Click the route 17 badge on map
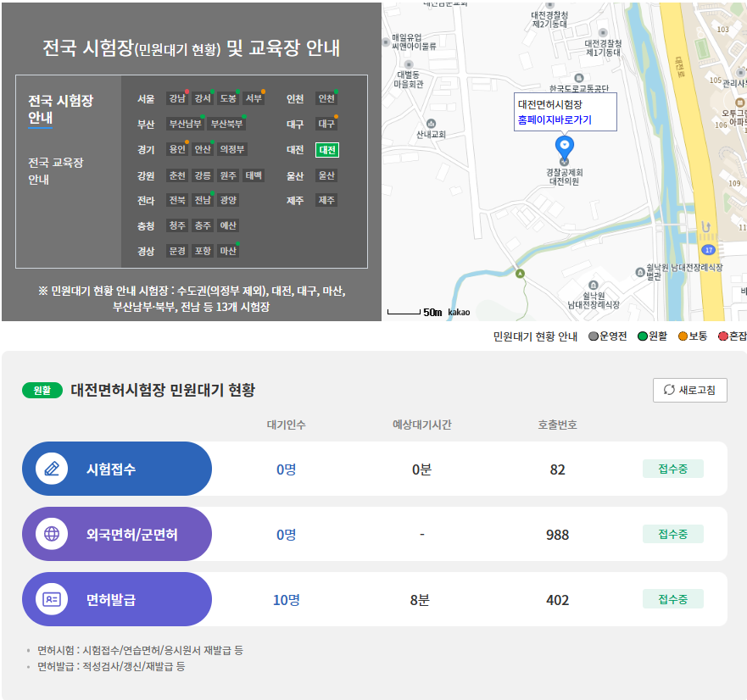Viewport: 747px width, 700px height. [x=708, y=250]
